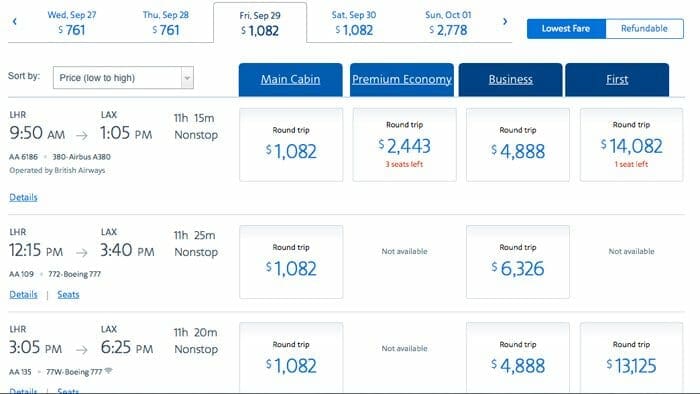Click Wi-Fi icon beside 77W-Boeing 777
The width and height of the screenshot is (700, 394).
pos(108,371)
